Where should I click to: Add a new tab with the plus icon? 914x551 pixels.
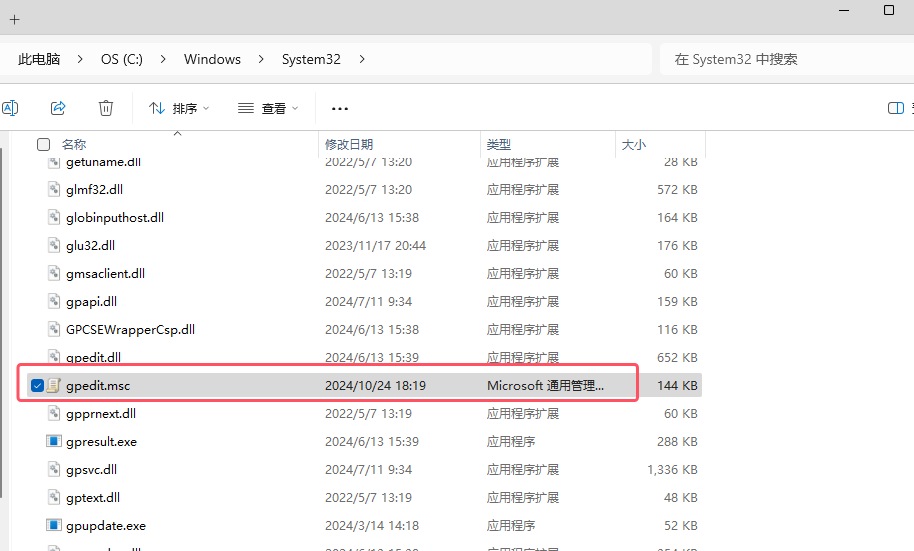coord(14,19)
